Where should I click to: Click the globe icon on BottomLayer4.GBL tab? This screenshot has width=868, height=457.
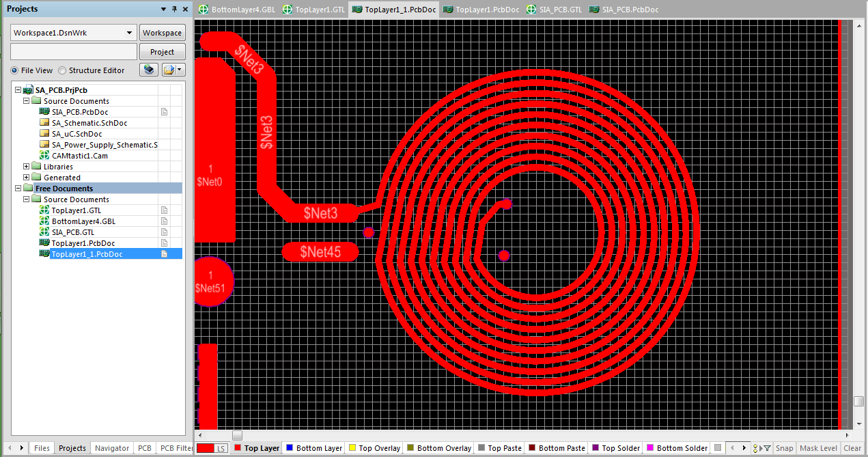tap(203, 10)
